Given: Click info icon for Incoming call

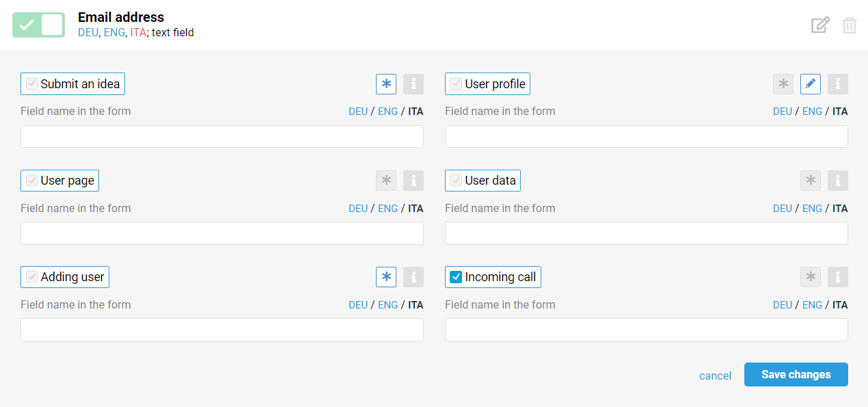Looking at the screenshot, I should [x=838, y=277].
